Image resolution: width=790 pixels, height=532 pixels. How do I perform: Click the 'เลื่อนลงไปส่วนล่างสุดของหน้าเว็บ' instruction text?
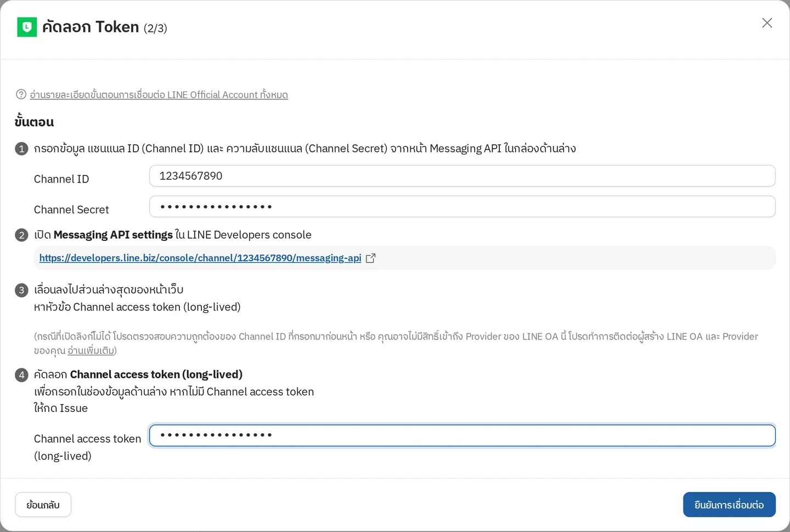[x=109, y=290]
